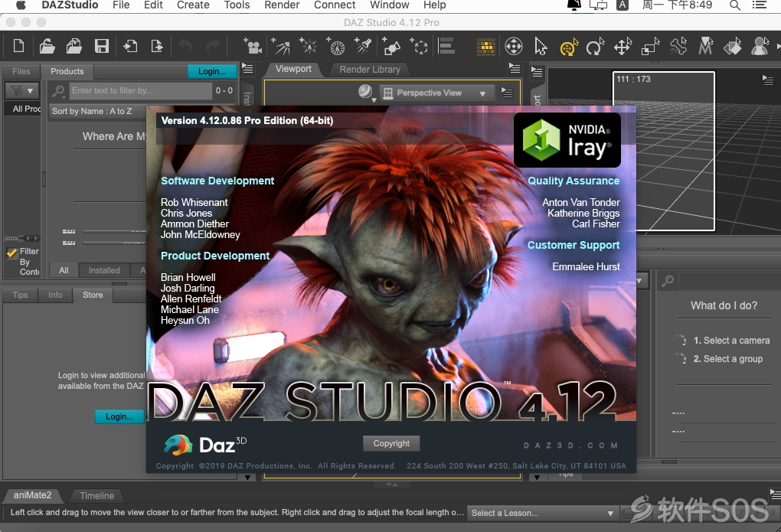Switch to the Products tab

pyautogui.click(x=67, y=71)
